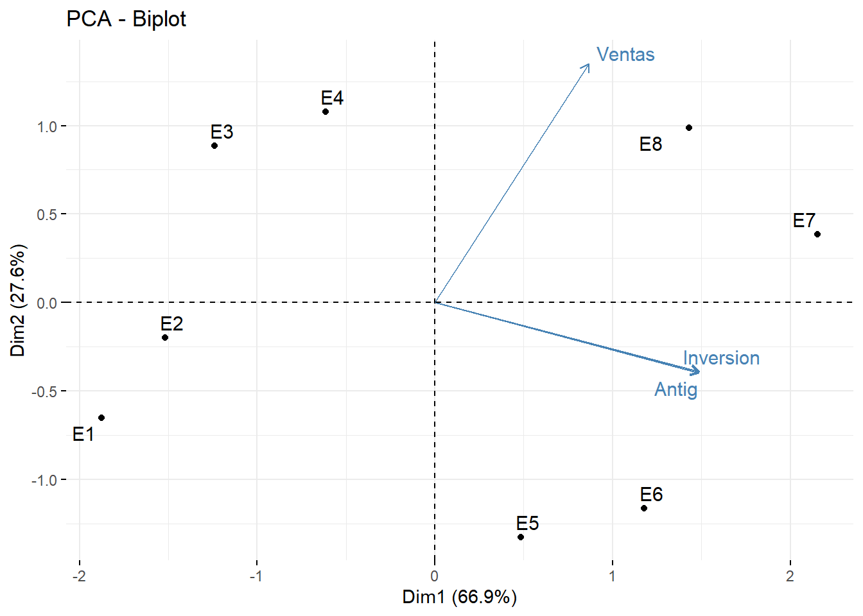
Task: Click the Inversion variable label
Action: point(721,358)
